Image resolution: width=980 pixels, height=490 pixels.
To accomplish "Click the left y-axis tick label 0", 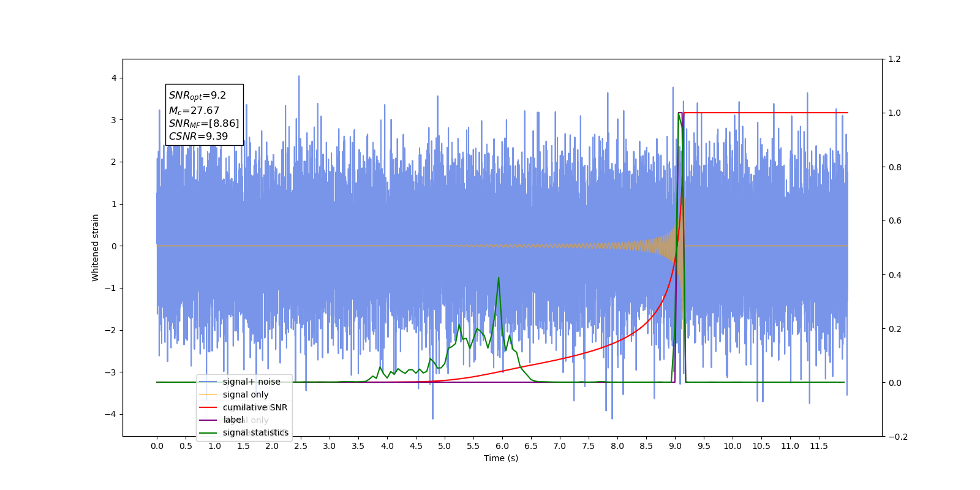I will 114,246.
